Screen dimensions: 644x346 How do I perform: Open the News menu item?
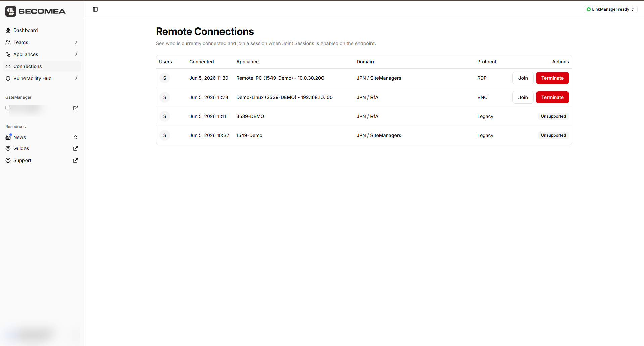42,137
